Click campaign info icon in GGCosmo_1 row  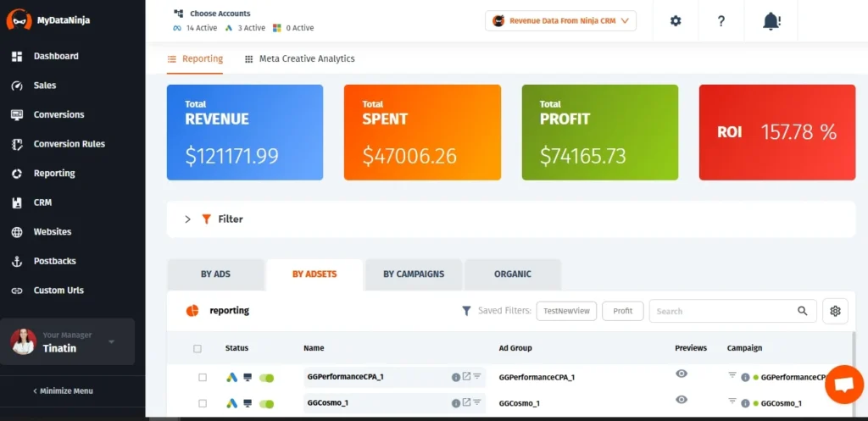coord(745,403)
